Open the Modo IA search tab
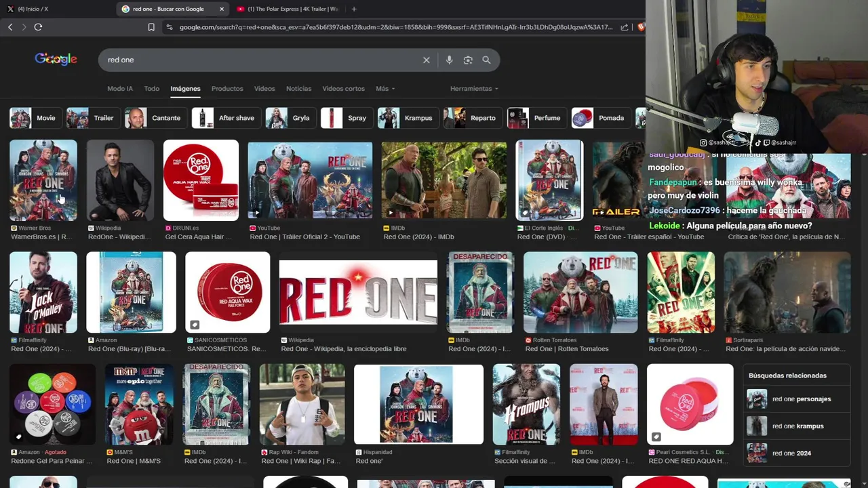868x488 pixels. click(120, 89)
